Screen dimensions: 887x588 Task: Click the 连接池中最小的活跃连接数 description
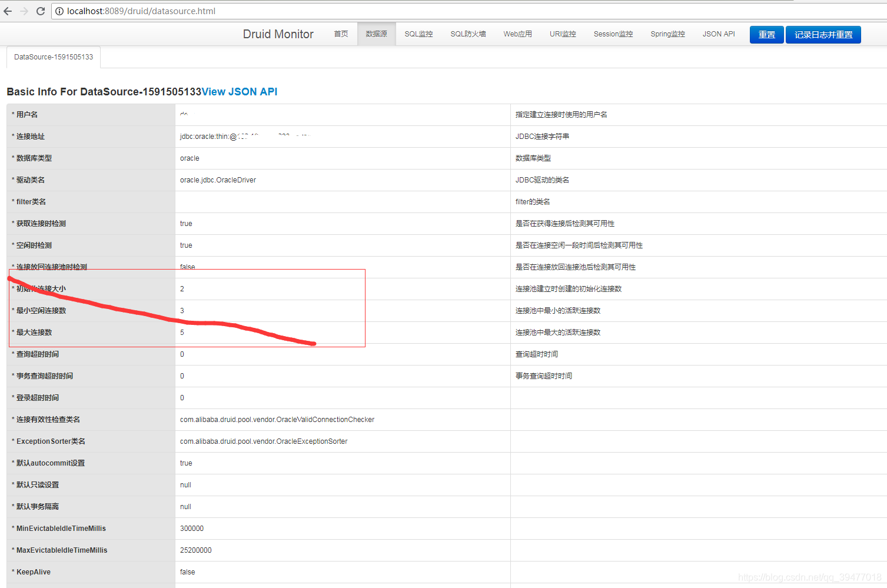(x=558, y=311)
